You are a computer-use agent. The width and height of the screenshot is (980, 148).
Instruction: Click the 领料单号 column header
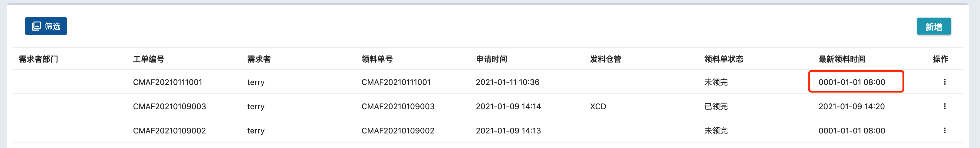[377, 59]
